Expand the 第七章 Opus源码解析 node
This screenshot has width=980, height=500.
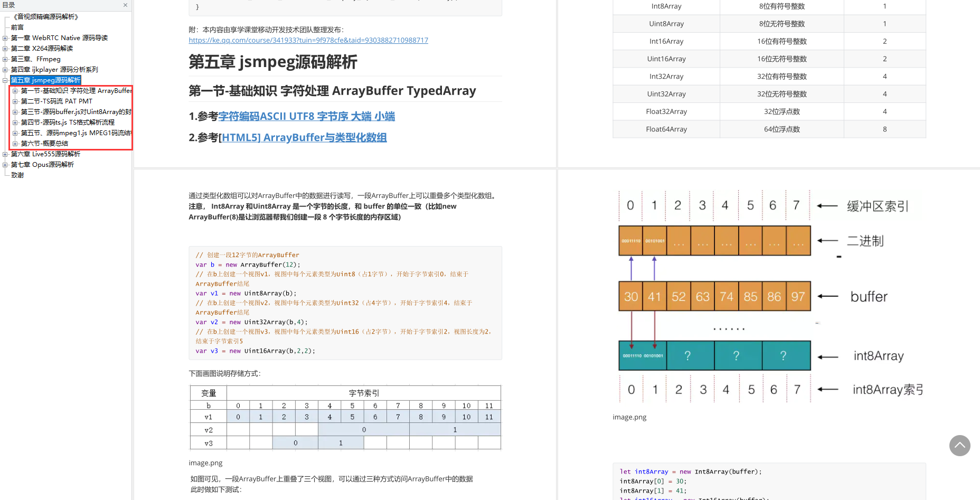pyautogui.click(x=5, y=165)
